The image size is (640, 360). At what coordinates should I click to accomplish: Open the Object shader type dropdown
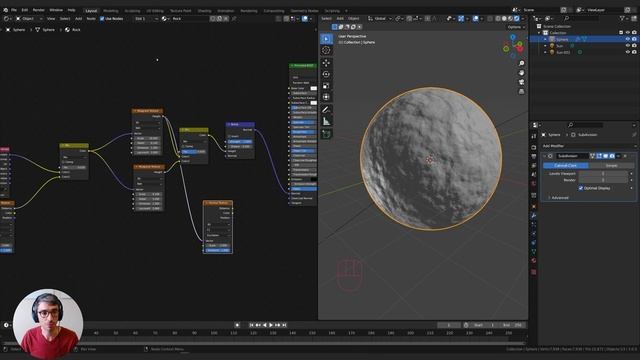click(29, 18)
